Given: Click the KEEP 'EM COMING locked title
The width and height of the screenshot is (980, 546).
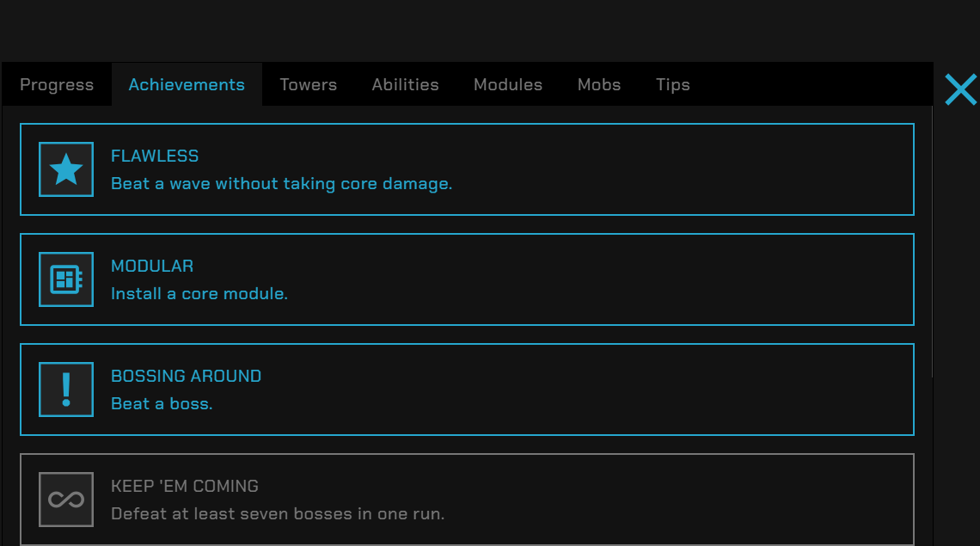Looking at the screenshot, I should 184,486.
